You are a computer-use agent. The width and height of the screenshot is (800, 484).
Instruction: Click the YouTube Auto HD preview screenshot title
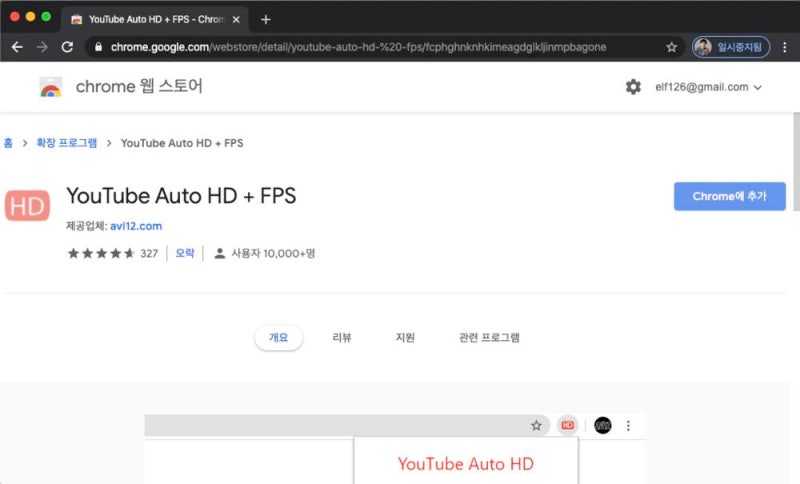tap(465, 464)
